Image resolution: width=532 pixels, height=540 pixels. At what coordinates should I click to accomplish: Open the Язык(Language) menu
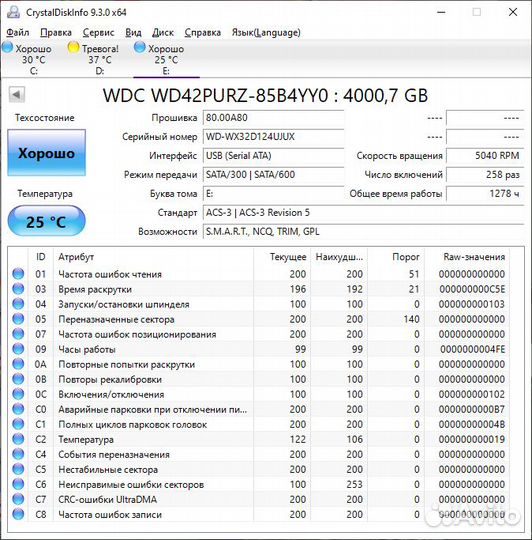(x=266, y=32)
